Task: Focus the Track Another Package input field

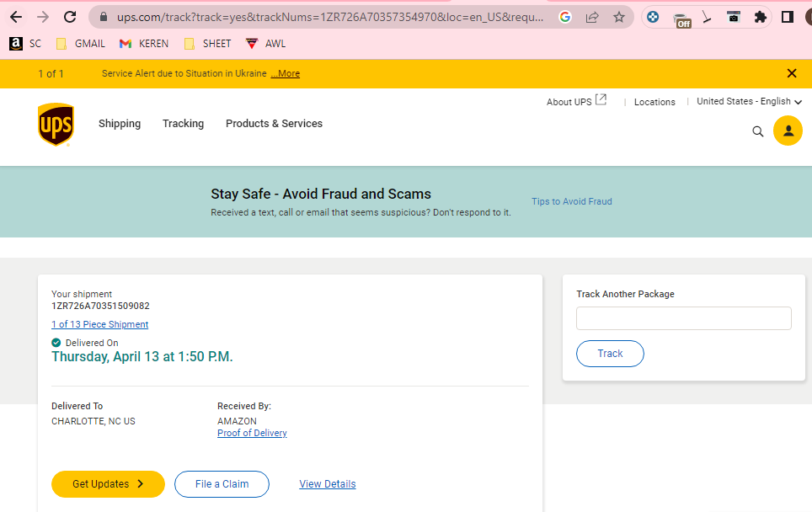Action: pyautogui.click(x=684, y=318)
